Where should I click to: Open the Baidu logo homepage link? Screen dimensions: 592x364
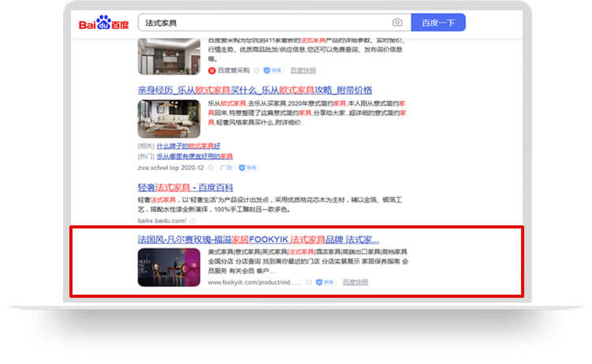pyautogui.click(x=103, y=23)
